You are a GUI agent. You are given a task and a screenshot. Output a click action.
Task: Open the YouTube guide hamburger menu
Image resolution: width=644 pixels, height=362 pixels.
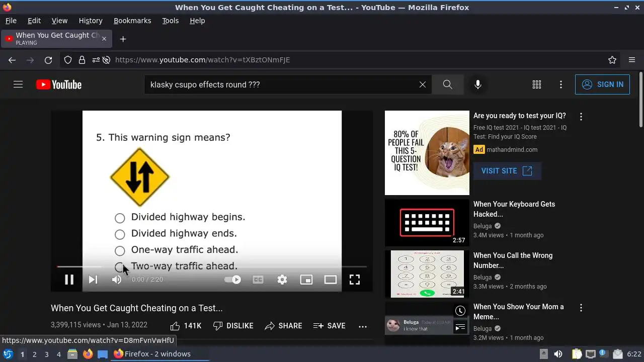[18, 84]
